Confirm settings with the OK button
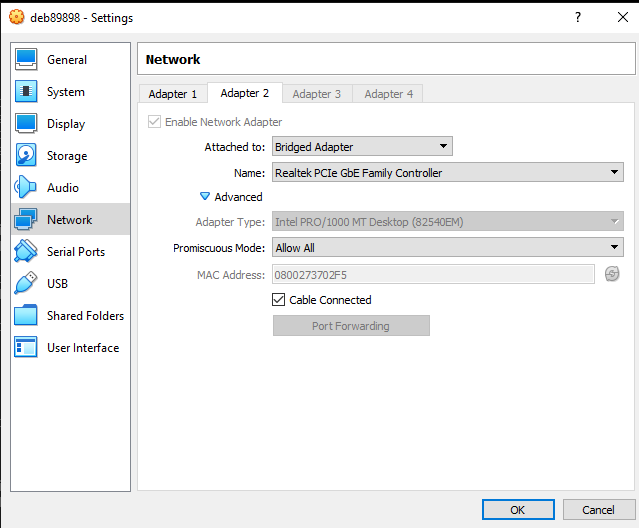Image resolution: width=639 pixels, height=528 pixels. click(x=518, y=510)
